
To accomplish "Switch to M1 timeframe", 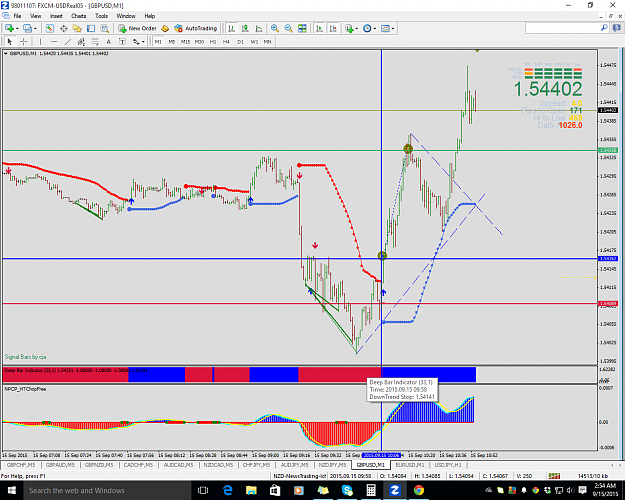I will click(158, 41).
